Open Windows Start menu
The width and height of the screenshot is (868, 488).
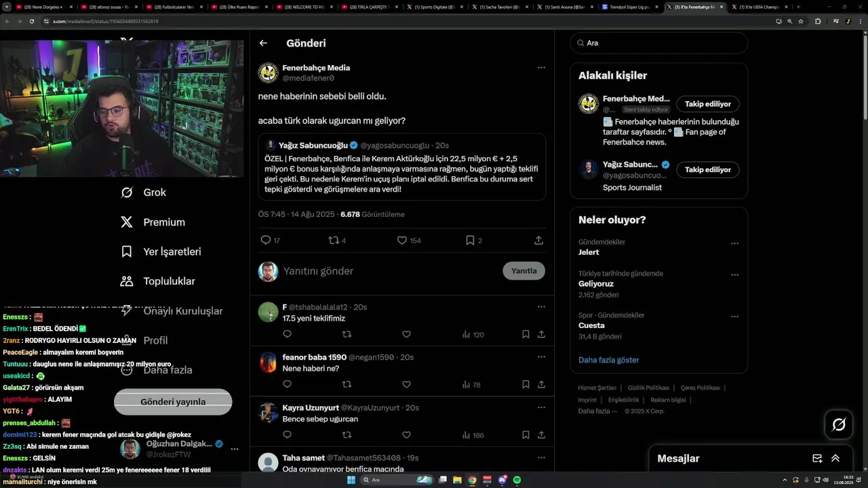[351, 480]
